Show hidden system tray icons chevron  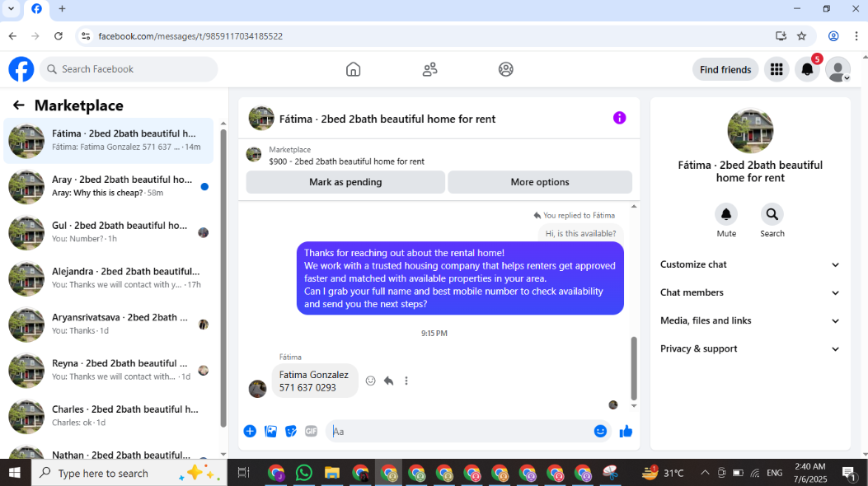(x=705, y=473)
